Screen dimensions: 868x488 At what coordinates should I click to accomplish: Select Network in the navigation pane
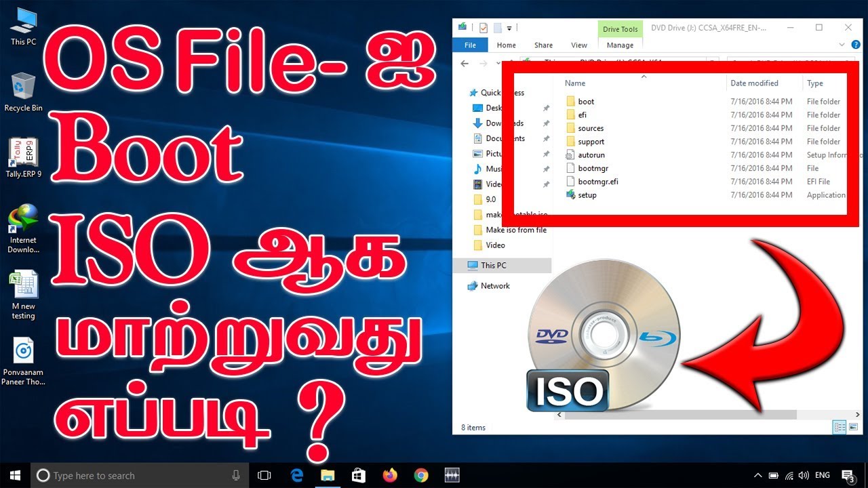(x=495, y=286)
